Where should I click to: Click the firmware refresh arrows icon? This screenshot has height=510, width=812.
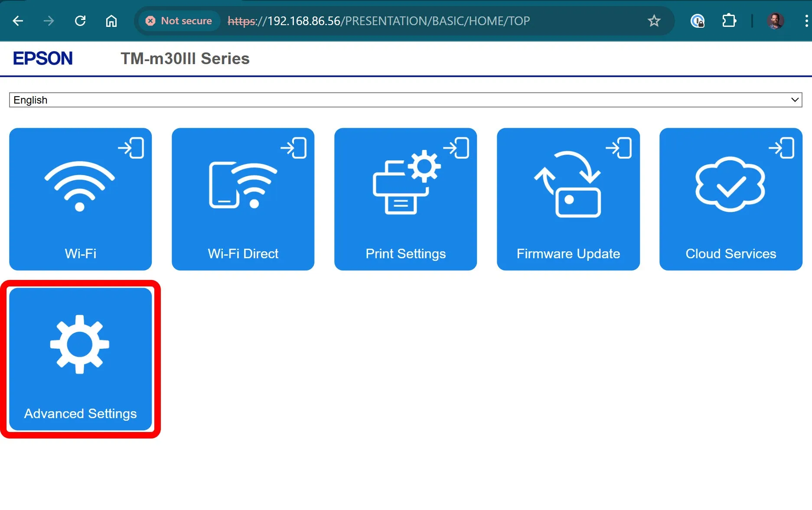(x=567, y=184)
